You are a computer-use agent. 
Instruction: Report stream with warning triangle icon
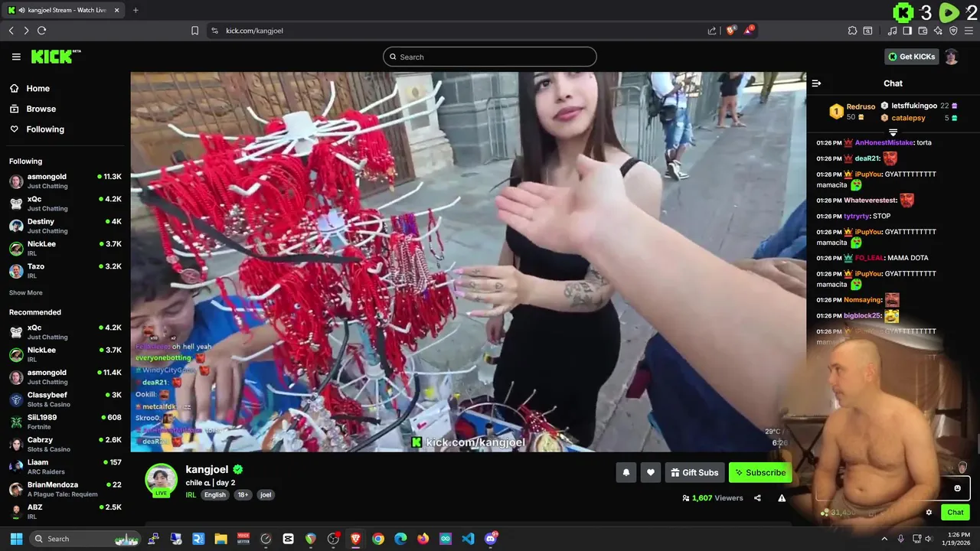pos(782,497)
